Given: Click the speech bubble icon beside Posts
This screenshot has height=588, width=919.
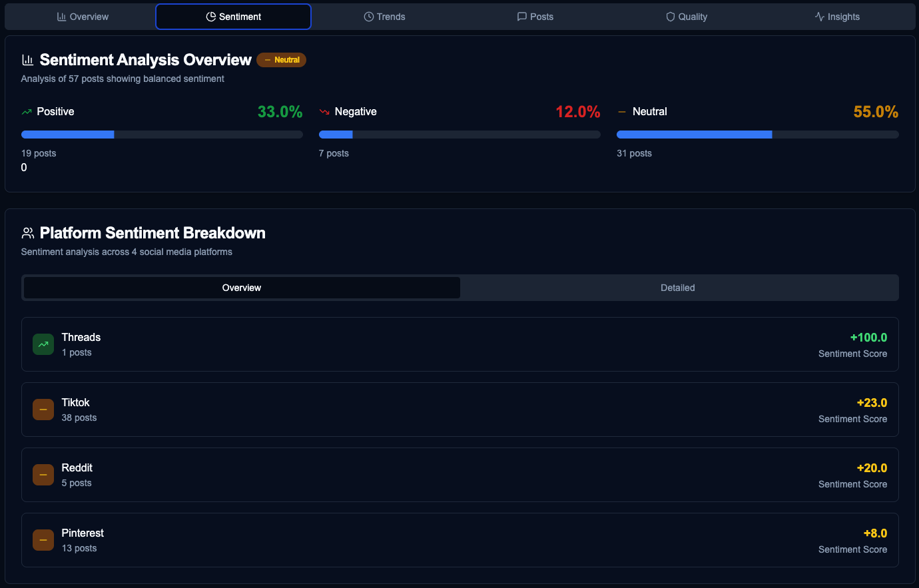Looking at the screenshot, I should pyautogui.click(x=521, y=16).
